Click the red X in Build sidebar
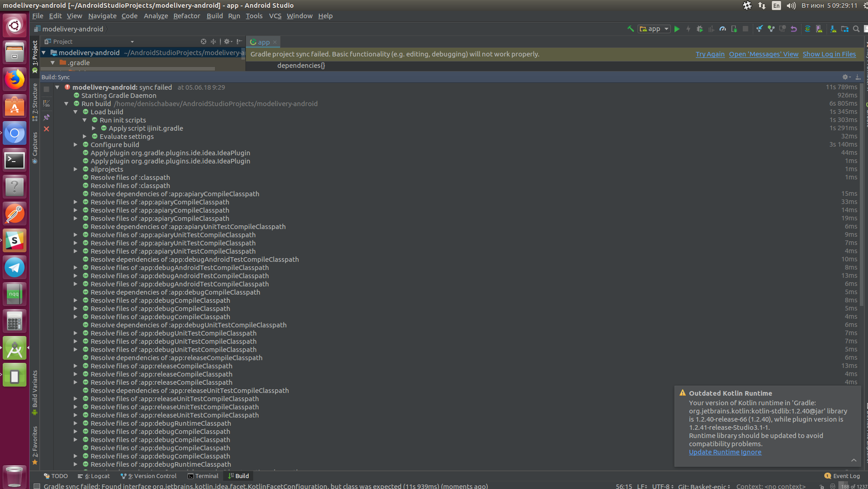The width and height of the screenshot is (868, 489). 46,129
